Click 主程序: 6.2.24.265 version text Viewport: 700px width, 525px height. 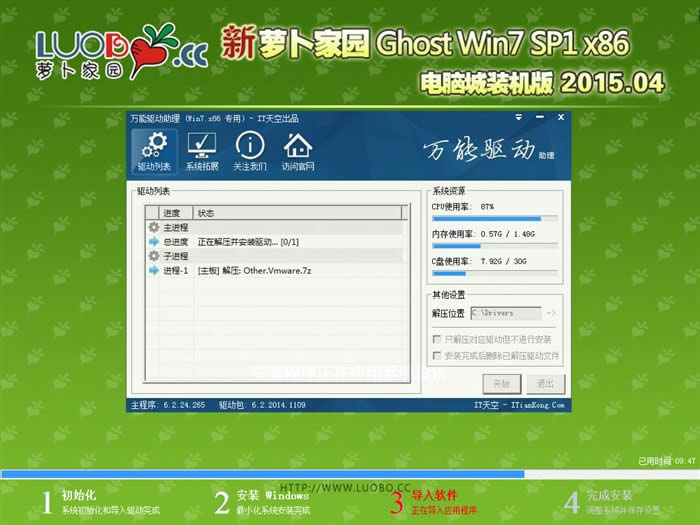(x=168, y=405)
